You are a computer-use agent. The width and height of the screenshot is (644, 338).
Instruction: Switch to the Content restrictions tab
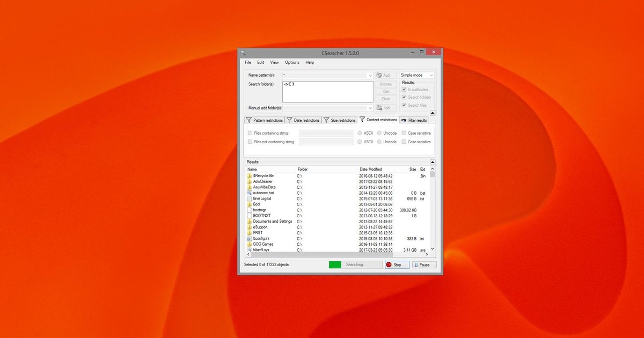point(378,120)
